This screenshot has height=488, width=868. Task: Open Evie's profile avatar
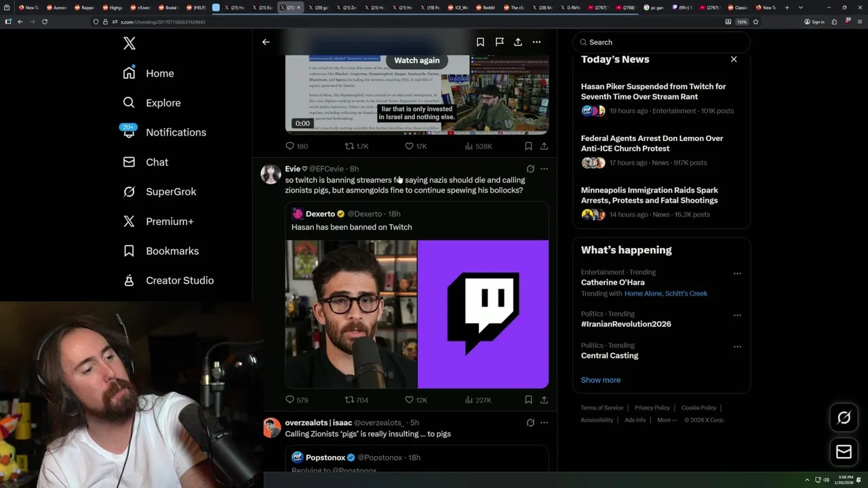tap(271, 174)
